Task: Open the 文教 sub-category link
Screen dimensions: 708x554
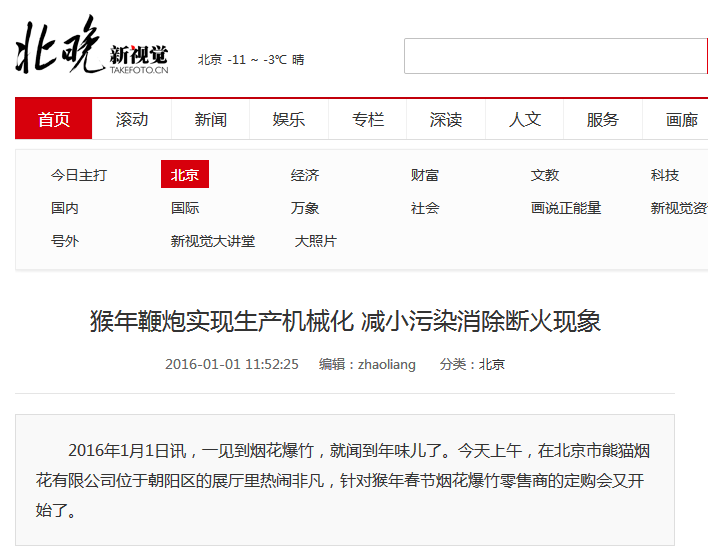Action: tap(545, 175)
